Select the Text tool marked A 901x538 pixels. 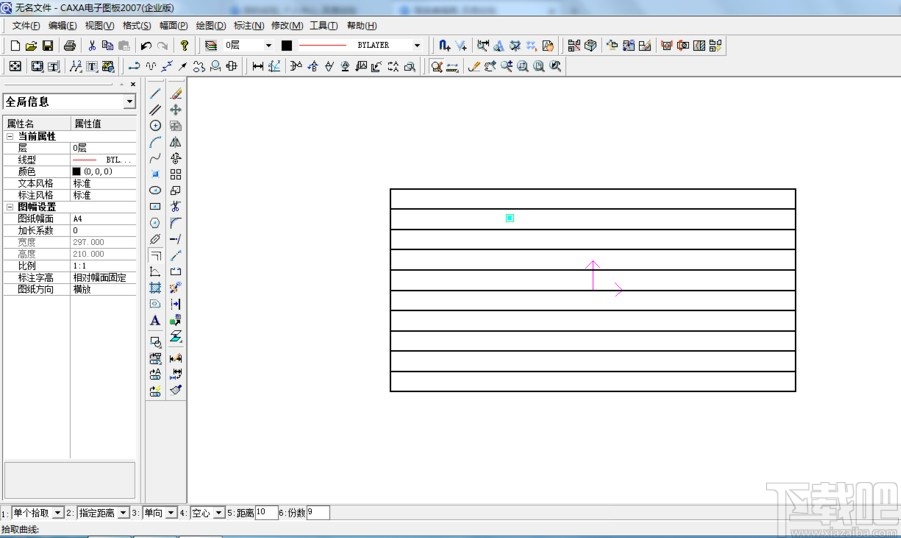tap(155, 321)
